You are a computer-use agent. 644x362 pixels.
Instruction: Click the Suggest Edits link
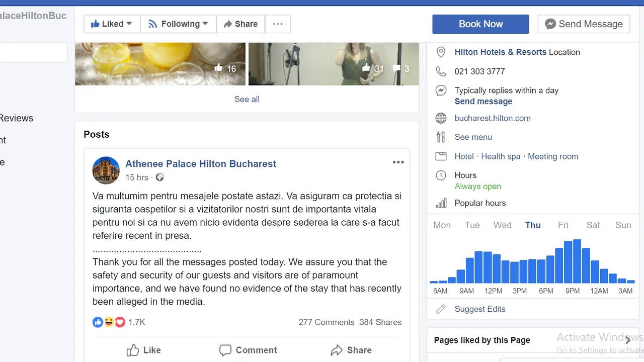click(x=479, y=309)
